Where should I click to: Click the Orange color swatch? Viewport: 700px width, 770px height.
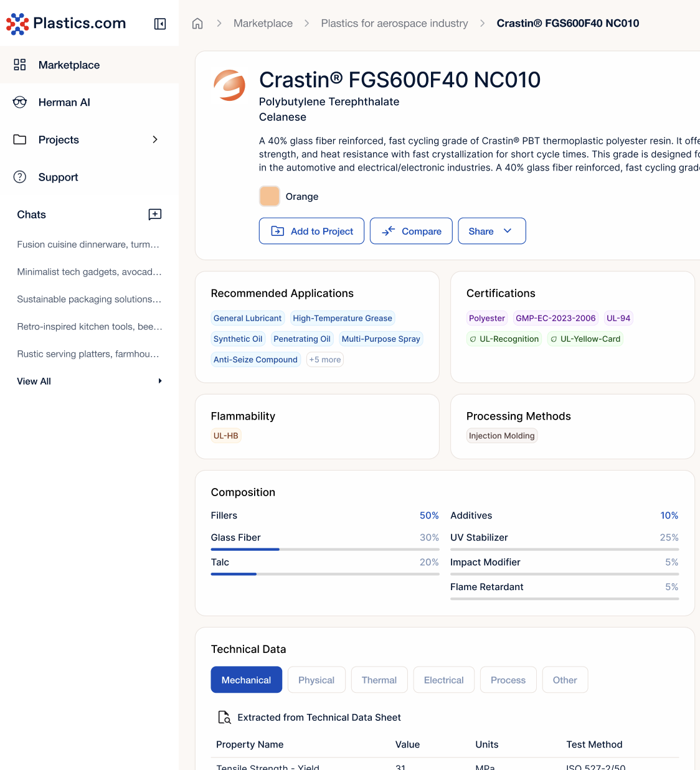click(x=270, y=196)
